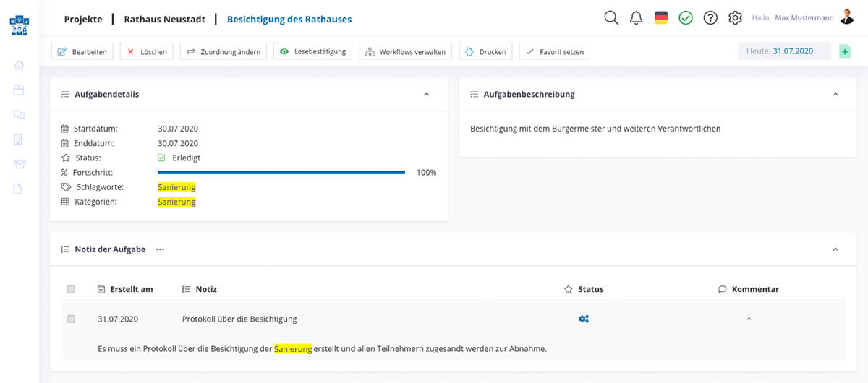Image resolution: width=868 pixels, height=383 pixels.
Task: Navigate to Projekte breadcrumb
Action: pyautogui.click(x=83, y=20)
